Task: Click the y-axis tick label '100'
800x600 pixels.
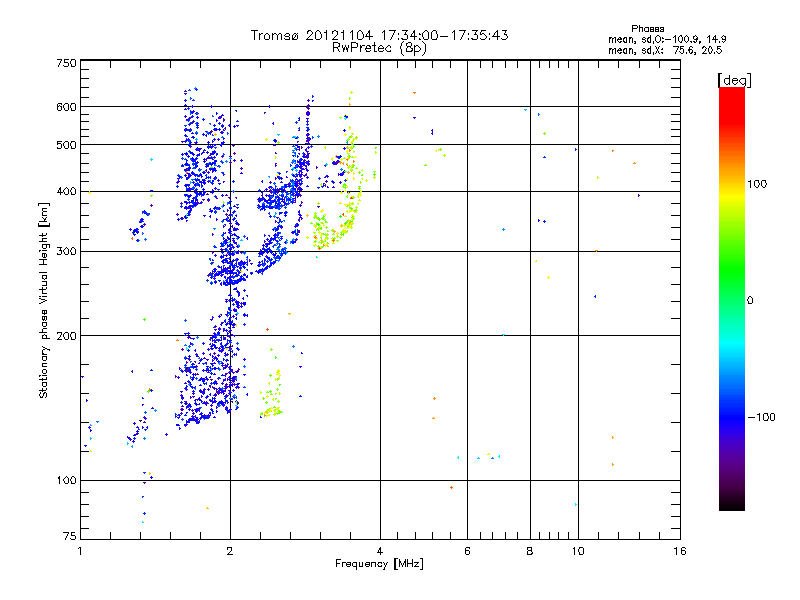Action: click(x=66, y=480)
